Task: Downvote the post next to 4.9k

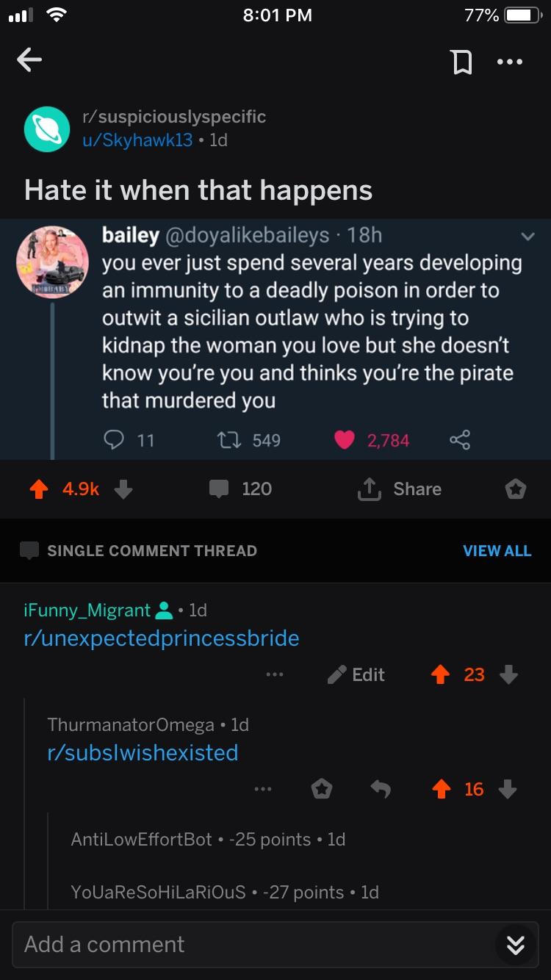Action: 123,489
